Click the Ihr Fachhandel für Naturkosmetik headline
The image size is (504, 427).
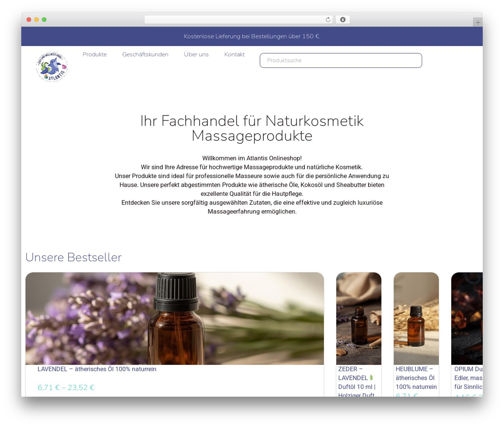[252, 128]
